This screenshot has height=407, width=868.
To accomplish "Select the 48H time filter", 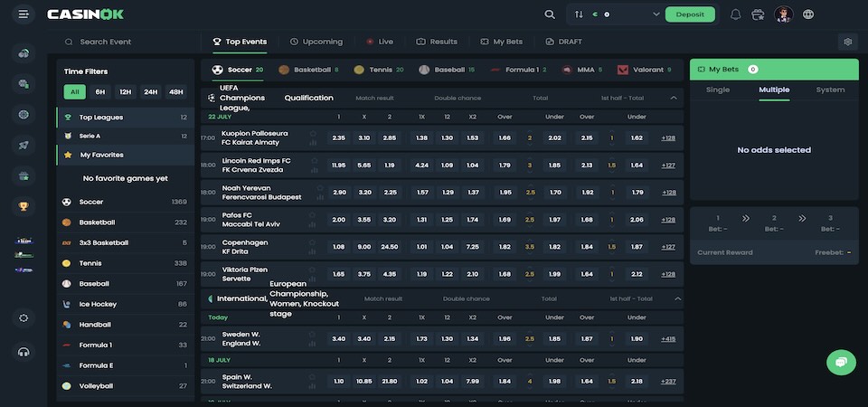I will (176, 92).
